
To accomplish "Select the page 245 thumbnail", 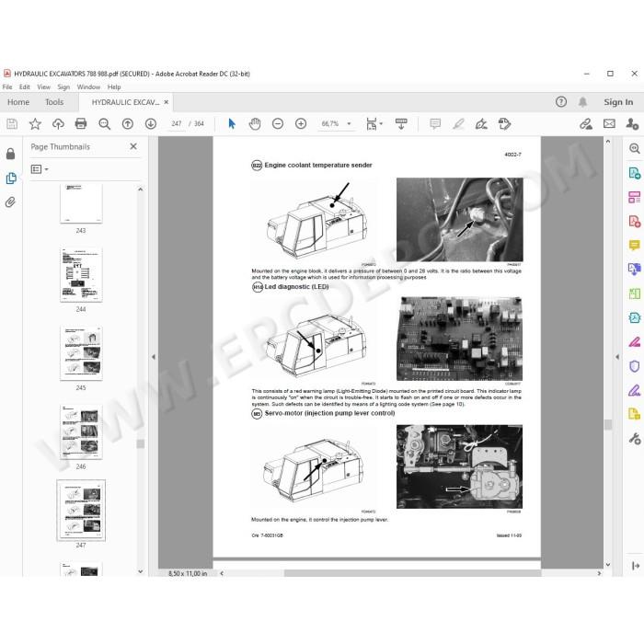I will click(x=81, y=353).
